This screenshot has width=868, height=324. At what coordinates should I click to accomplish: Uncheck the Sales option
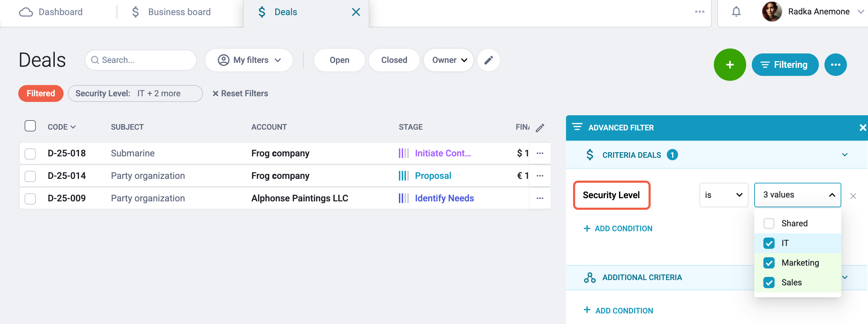(x=769, y=283)
